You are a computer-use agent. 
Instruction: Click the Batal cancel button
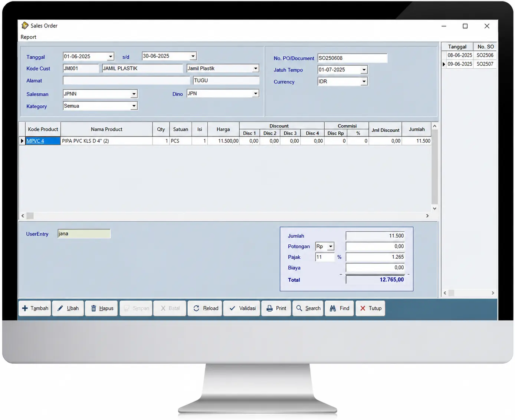pyautogui.click(x=170, y=308)
